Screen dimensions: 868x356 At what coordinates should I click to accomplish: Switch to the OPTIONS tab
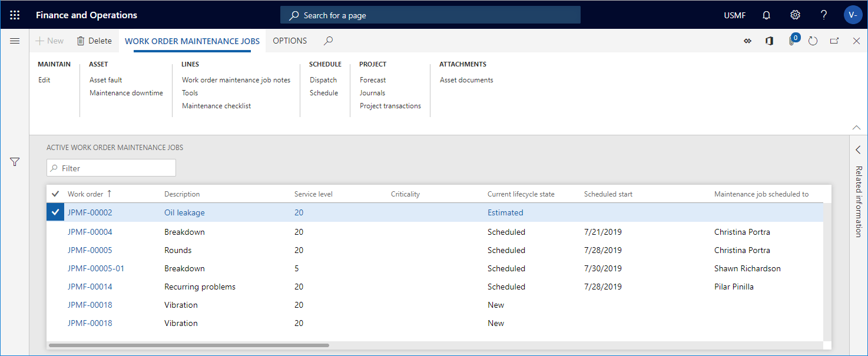pos(290,41)
